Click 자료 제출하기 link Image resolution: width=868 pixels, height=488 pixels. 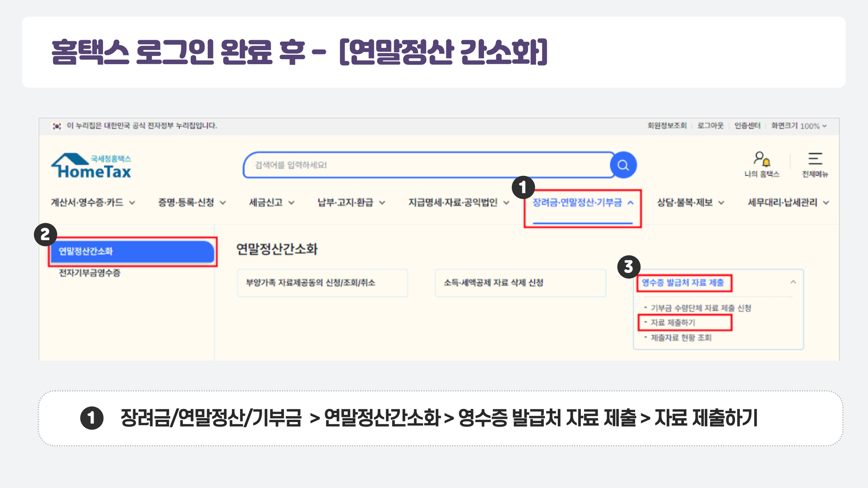pos(673,323)
